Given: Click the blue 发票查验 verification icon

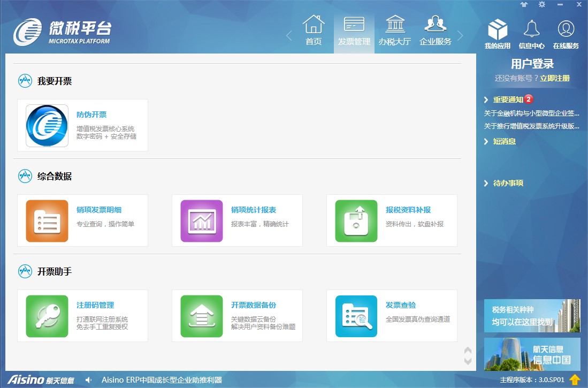Looking at the screenshot, I should (356, 316).
